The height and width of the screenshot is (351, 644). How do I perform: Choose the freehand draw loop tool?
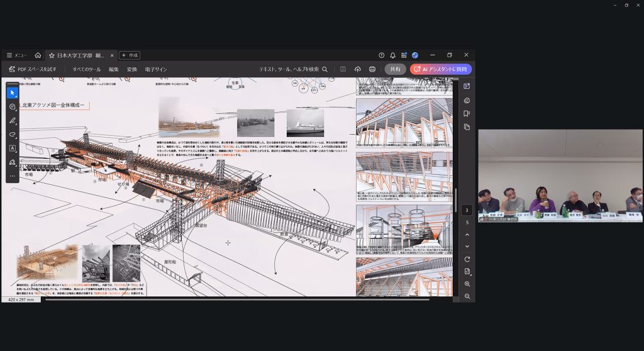[x=12, y=135]
